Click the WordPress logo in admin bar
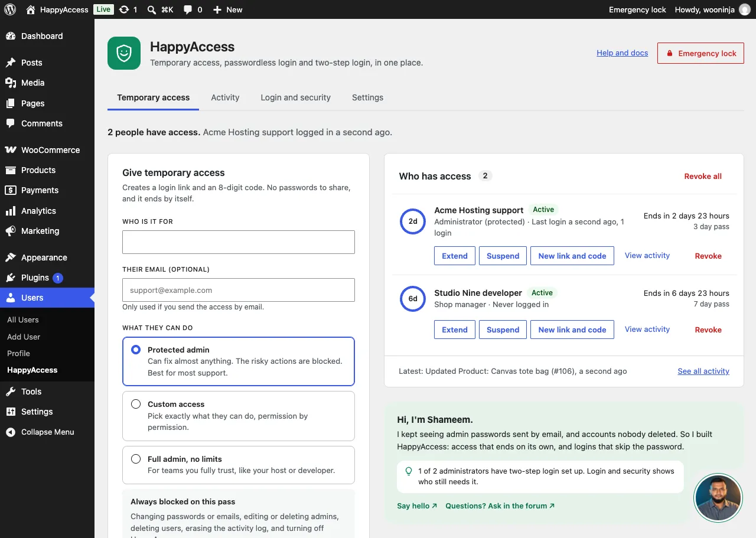 pyautogui.click(x=10, y=9)
